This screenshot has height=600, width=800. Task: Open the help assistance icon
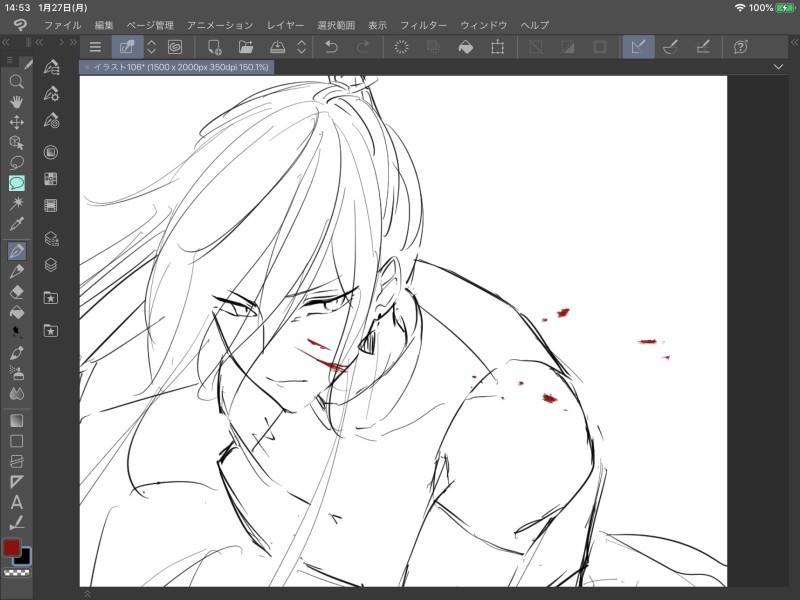point(740,47)
